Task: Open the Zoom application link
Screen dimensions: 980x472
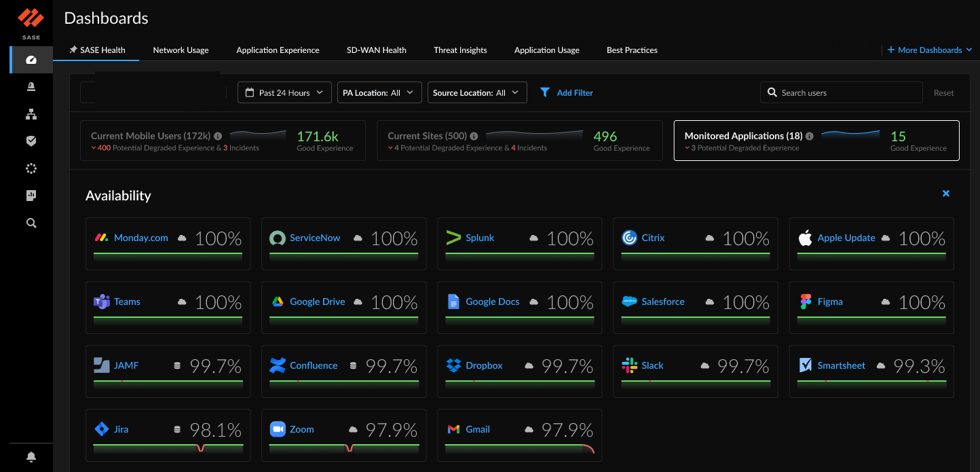Action: (301, 429)
